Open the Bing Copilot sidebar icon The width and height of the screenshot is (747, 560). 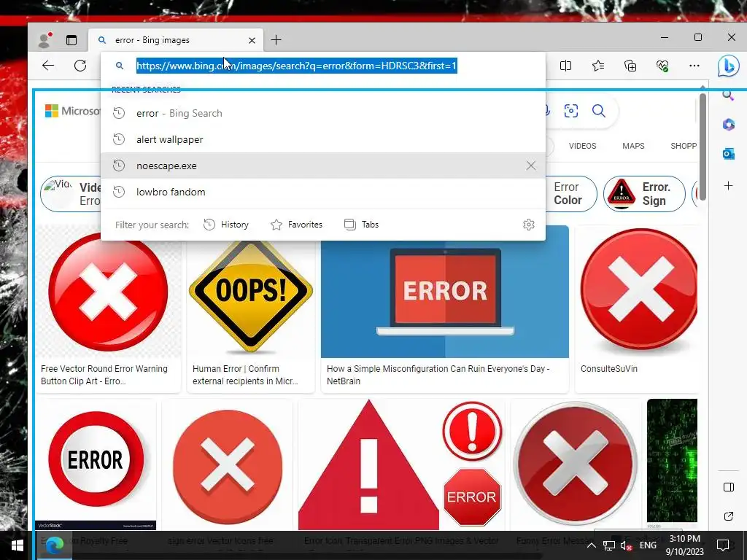click(x=729, y=66)
